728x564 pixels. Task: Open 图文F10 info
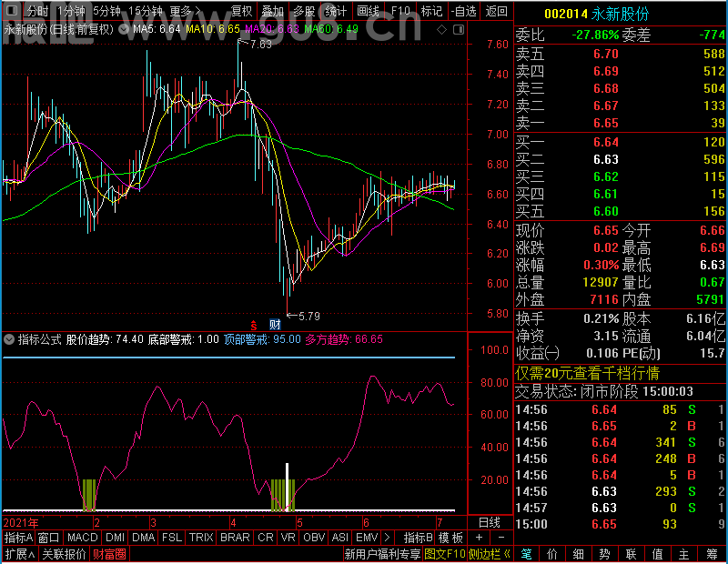click(445, 554)
